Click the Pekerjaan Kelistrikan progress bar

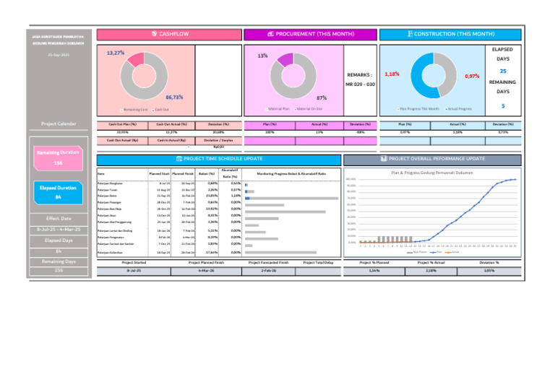coord(280,253)
